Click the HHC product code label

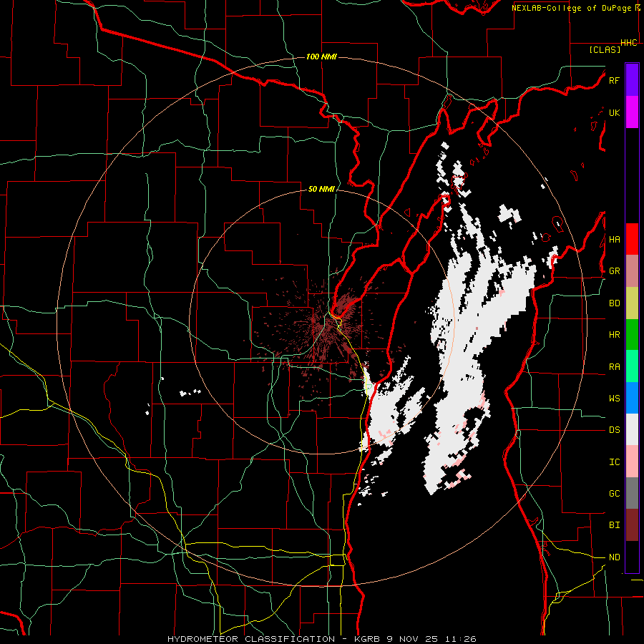click(x=628, y=43)
